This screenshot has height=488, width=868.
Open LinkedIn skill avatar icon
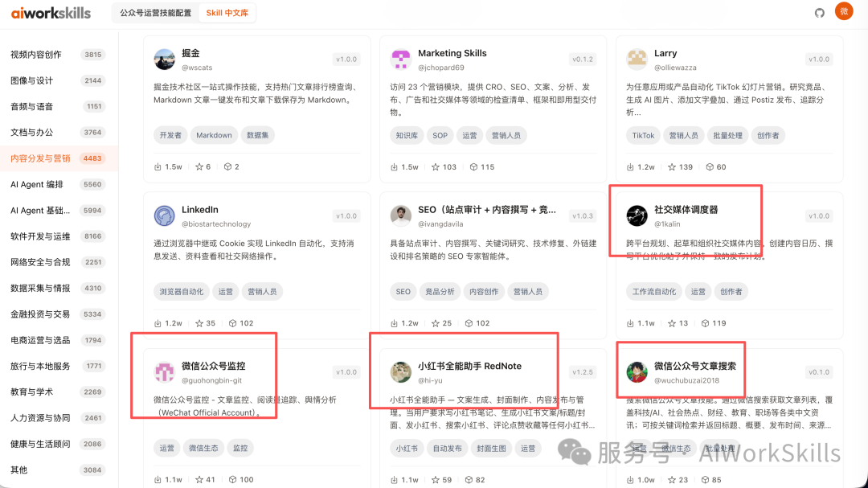(x=165, y=215)
